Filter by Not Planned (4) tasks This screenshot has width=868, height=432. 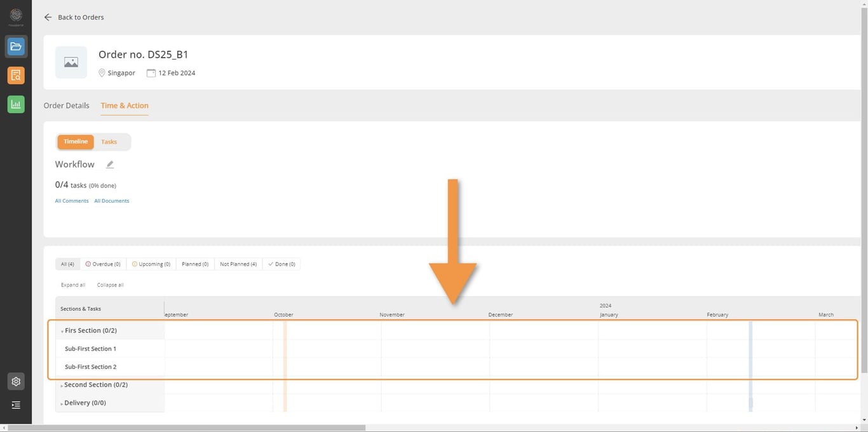click(238, 264)
